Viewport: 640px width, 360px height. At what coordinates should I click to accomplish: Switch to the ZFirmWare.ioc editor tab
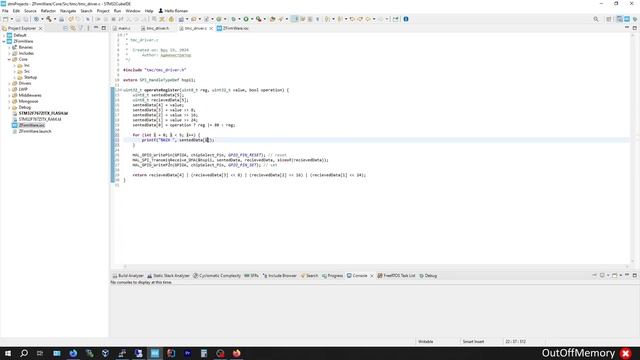233,29
